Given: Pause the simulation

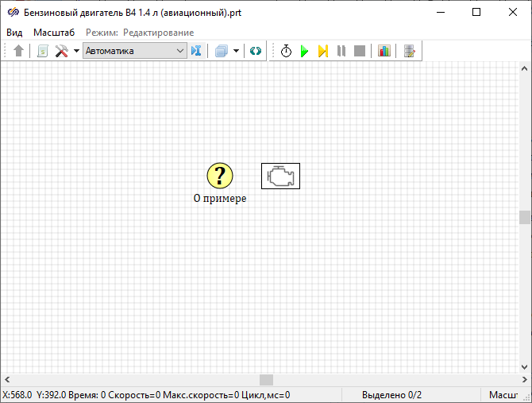Looking at the screenshot, I should point(341,51).
